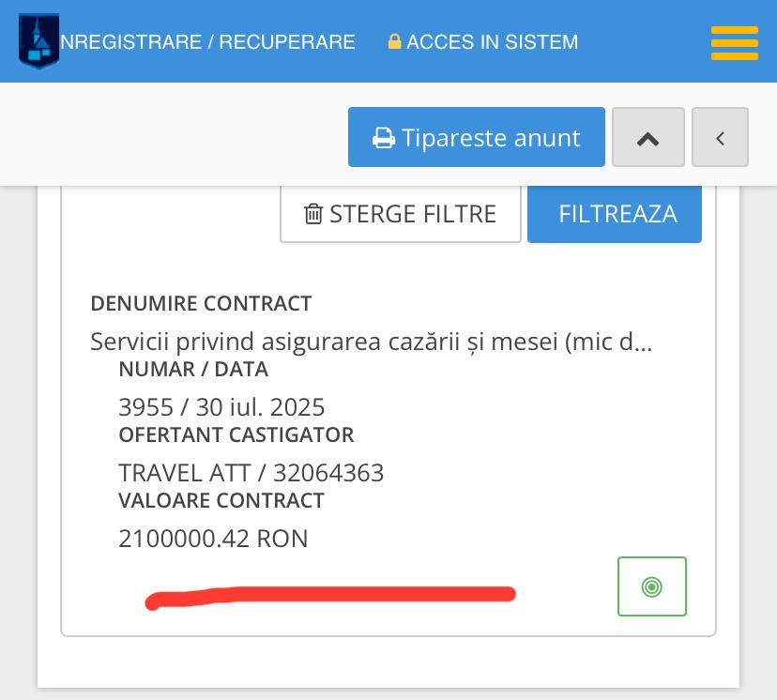Click the truncated contract name starting Servicii privind
The image size is (777, 700).
coord(371,342)
